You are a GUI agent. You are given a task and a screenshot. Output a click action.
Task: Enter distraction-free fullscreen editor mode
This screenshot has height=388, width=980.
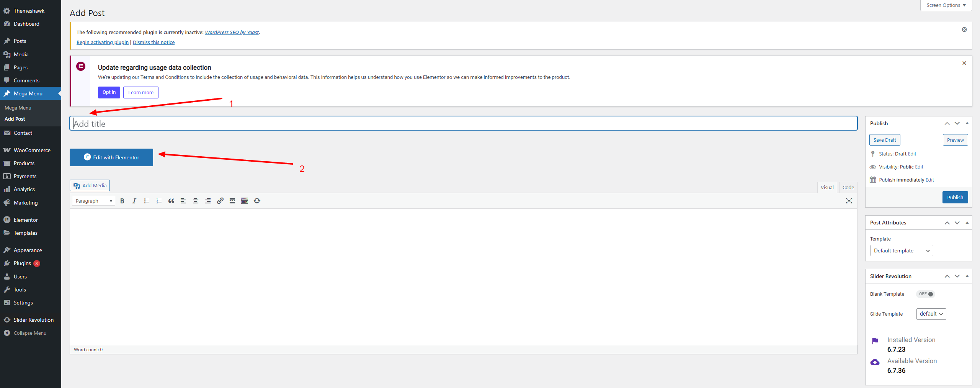(x=849, y=201)
